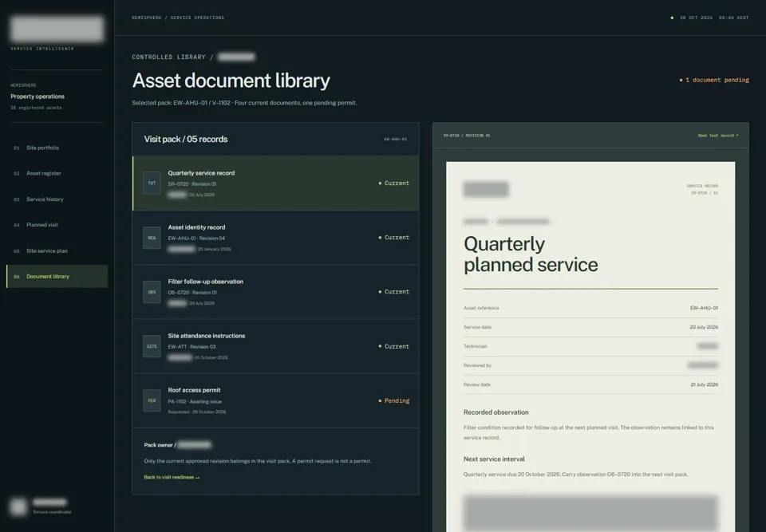Image resolution: width=766 pixels, height=532 pixels.
Task: Click the Pending status of Roof access permit
Action: click(393, 400)
